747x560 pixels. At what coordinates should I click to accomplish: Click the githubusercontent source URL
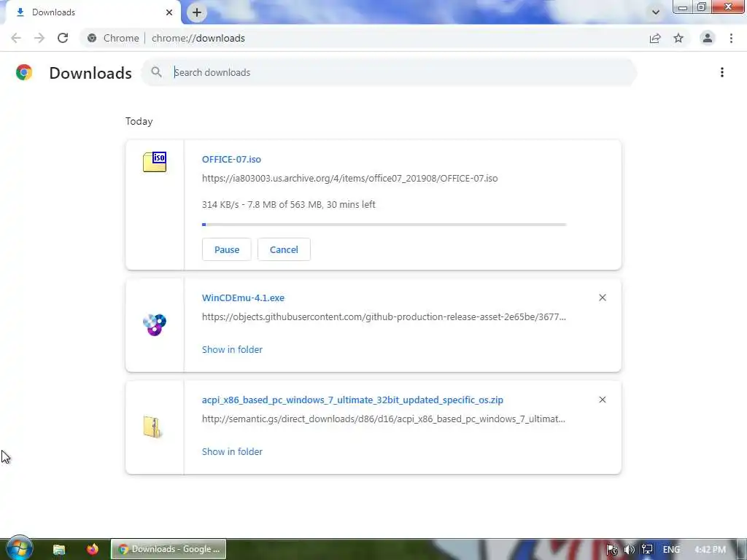384,317
